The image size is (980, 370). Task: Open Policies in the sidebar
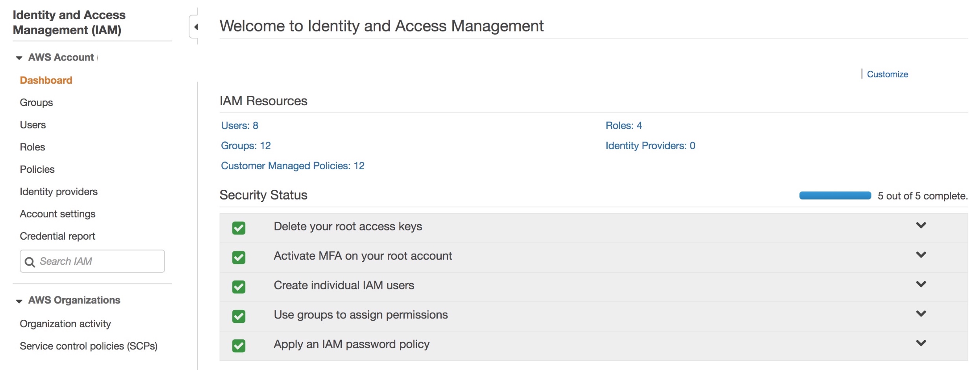pyautogui.click(x=37, y=169)
